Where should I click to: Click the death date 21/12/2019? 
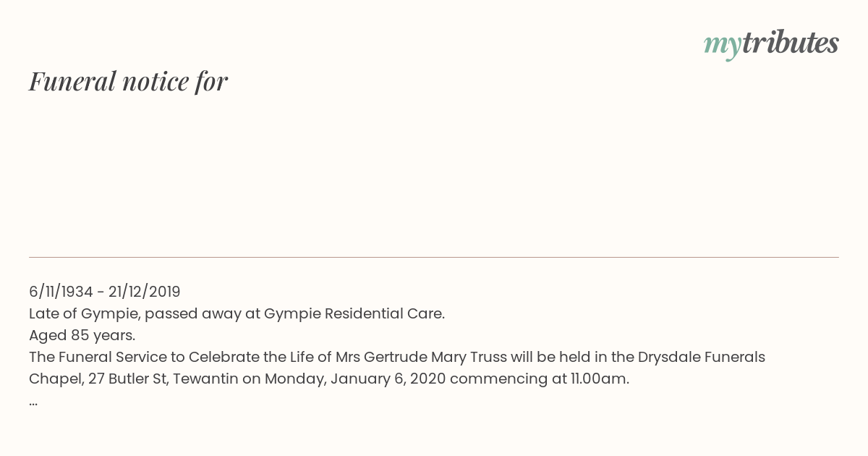click(x=144, y=292)
